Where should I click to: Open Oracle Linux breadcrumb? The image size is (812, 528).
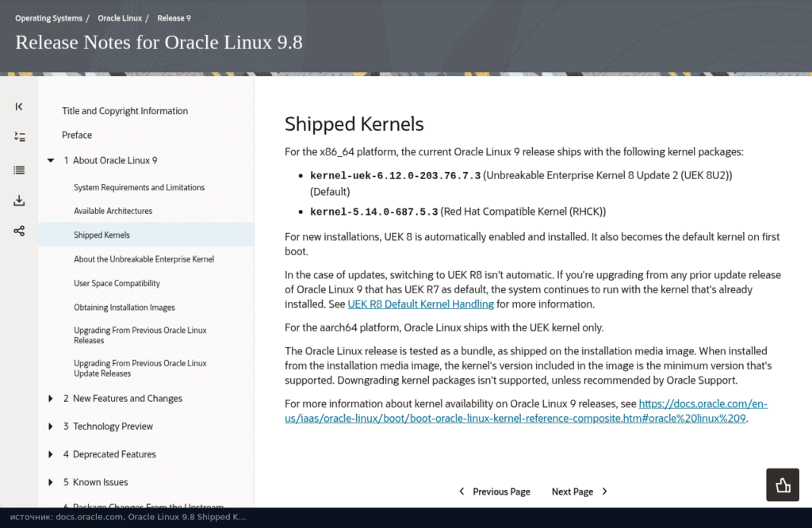pyautogui.click(x=120, y=18)
